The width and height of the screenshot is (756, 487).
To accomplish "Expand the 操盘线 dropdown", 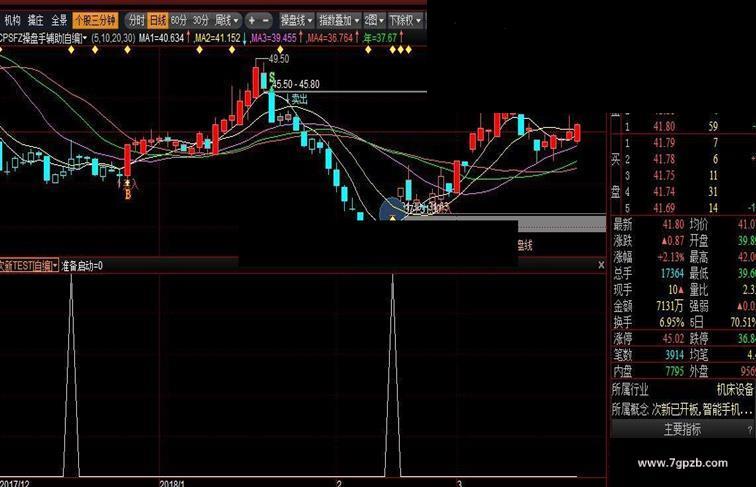I will tap(296, 21).
